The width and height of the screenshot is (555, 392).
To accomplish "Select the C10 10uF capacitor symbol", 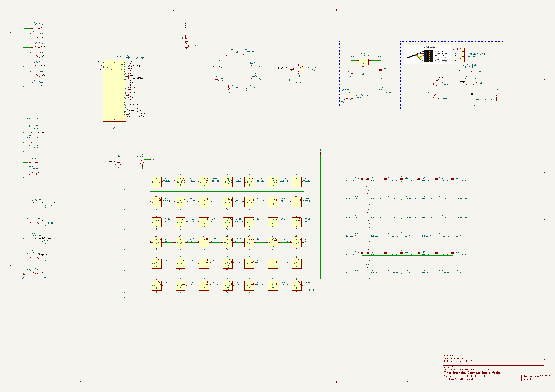I will [376, 92].
